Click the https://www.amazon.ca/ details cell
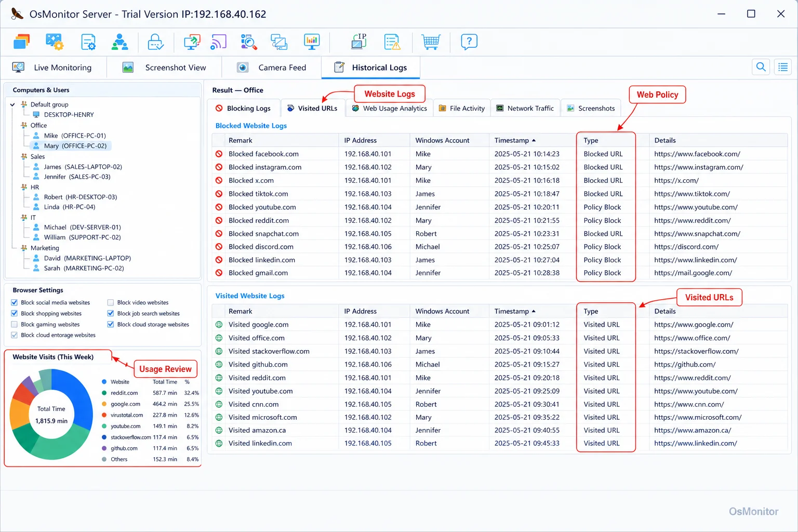798x532 pixels. click(x=693, y=430)
